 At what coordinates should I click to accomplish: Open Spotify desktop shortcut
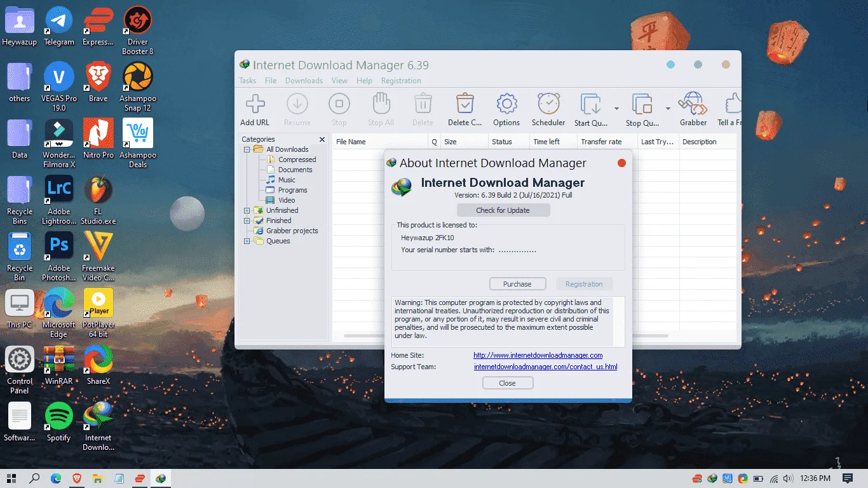[x=58, y=423]
